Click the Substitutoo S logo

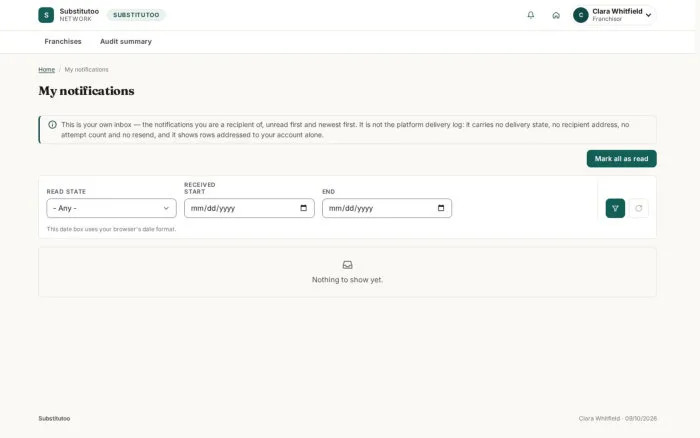(x=46, y=15)
